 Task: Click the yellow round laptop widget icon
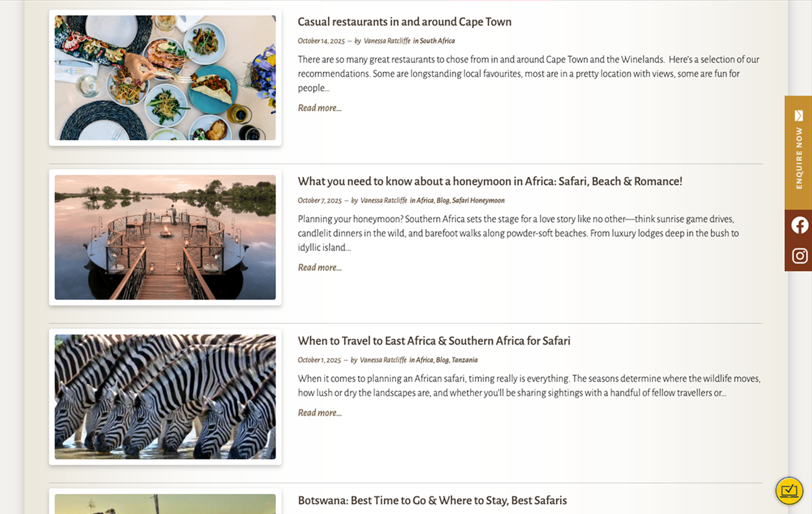click(x=789, y=490)
